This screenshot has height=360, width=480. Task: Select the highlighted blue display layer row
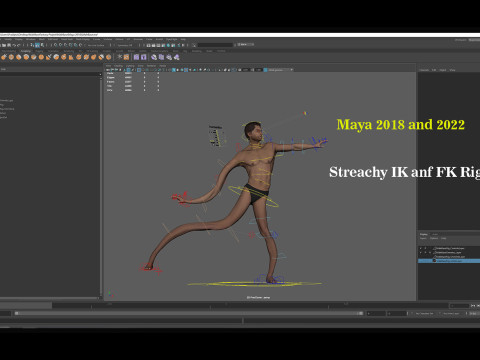pyautogui.click(x=449, y=261)
